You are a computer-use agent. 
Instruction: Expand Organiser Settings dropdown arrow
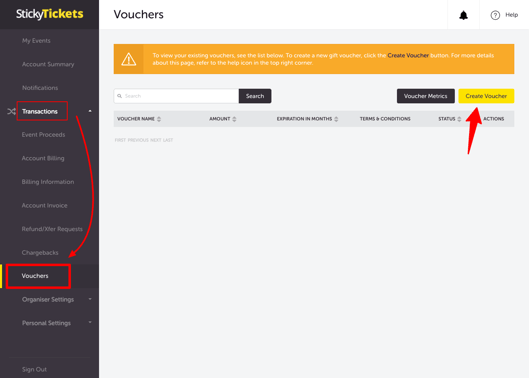coord(90,299)
